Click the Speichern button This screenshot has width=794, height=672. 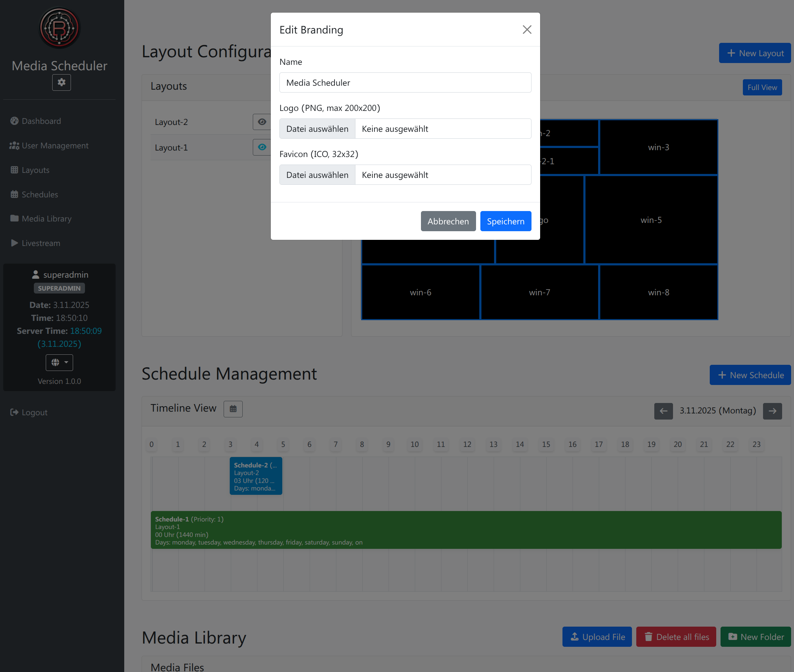[505, 221]
